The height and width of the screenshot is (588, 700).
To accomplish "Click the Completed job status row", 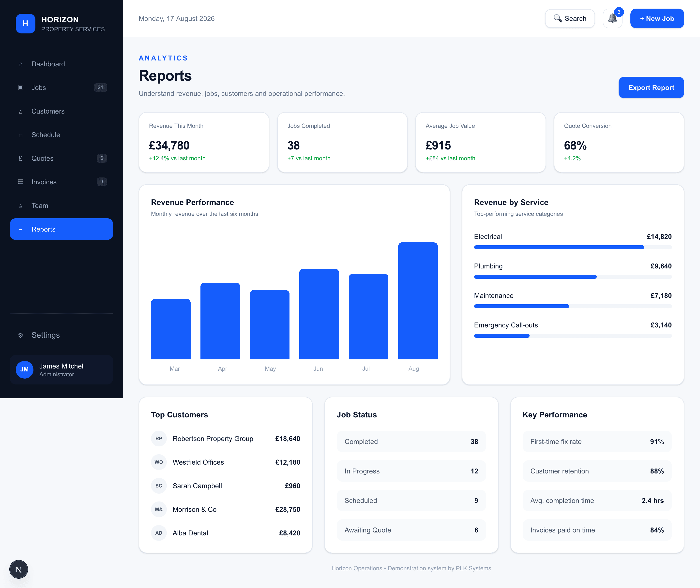I will 411,442.
